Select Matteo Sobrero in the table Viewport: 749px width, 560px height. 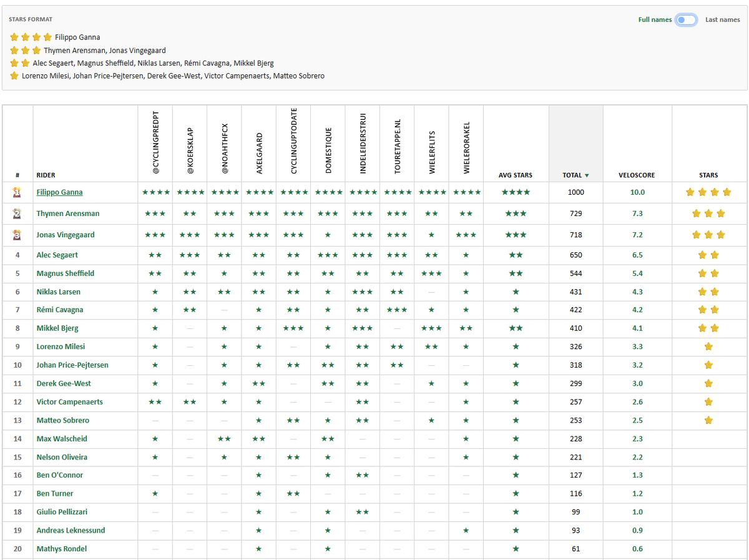point(62,420)
